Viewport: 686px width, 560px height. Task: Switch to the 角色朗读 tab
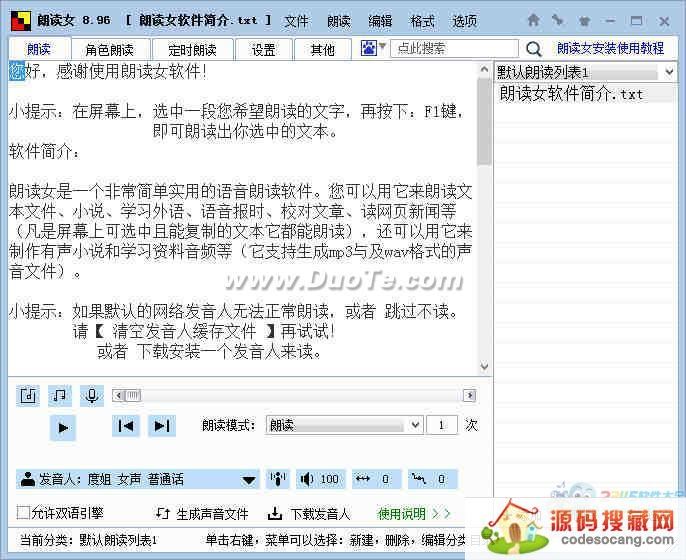(109, 49)
